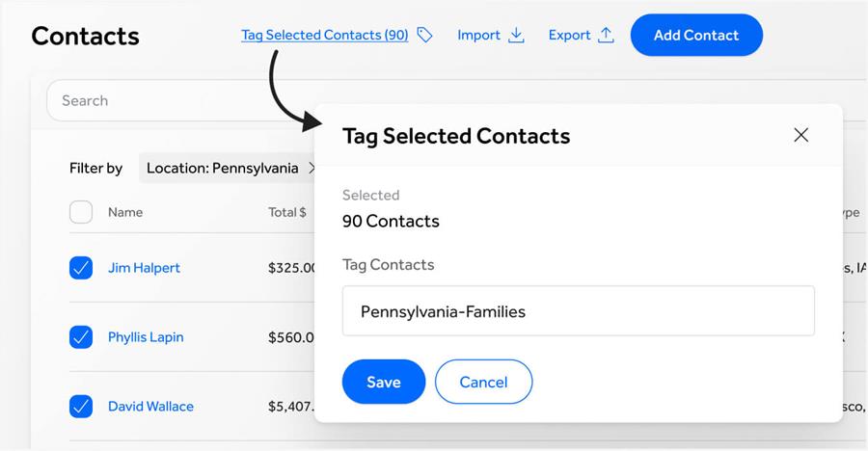This screenshot has height=451, width=868.
Task: Click the Export link
Action: (570, 35)
